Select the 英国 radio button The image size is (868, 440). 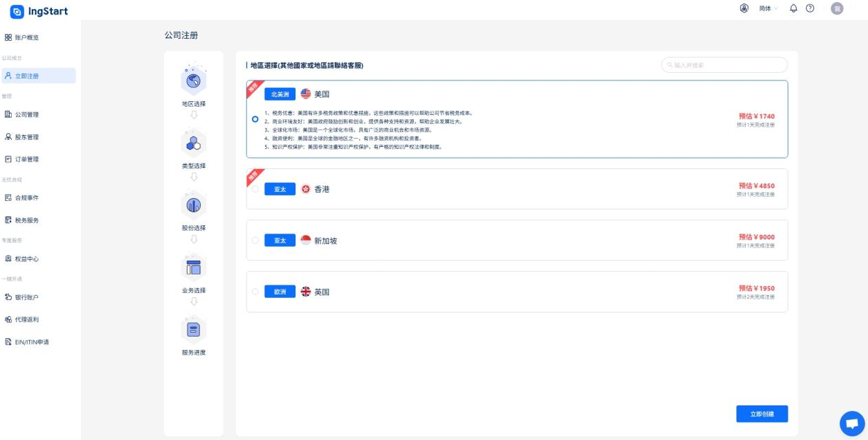(x=255, y=292)
